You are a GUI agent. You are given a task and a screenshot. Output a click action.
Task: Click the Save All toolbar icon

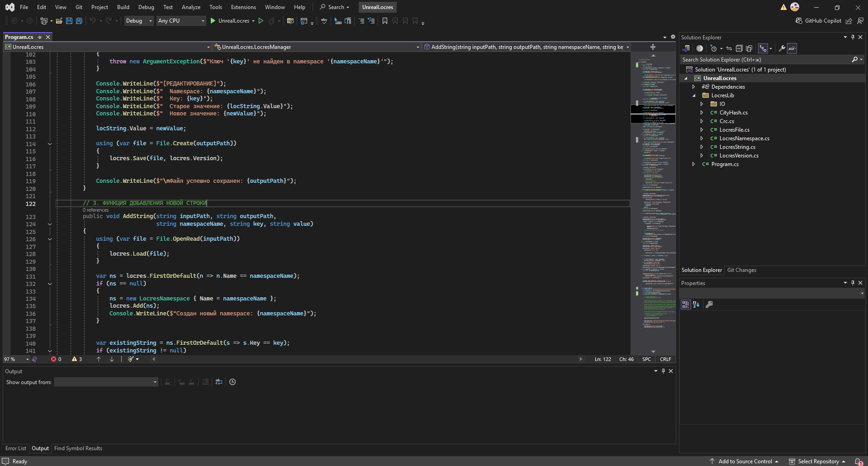(x=79, y=21)
